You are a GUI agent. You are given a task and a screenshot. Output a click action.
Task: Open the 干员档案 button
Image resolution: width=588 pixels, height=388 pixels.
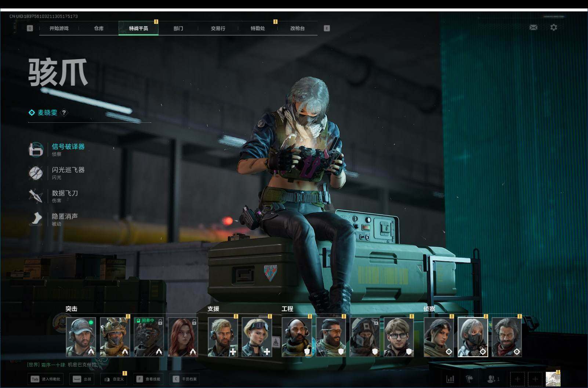185,379
